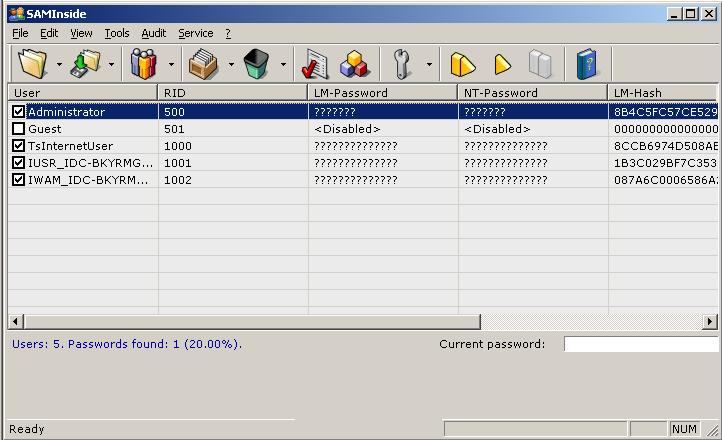Click LM-Hash value 8B4C5FC57CE529
The width and height of the screenshot is (722, 440).
pos(665,112)
